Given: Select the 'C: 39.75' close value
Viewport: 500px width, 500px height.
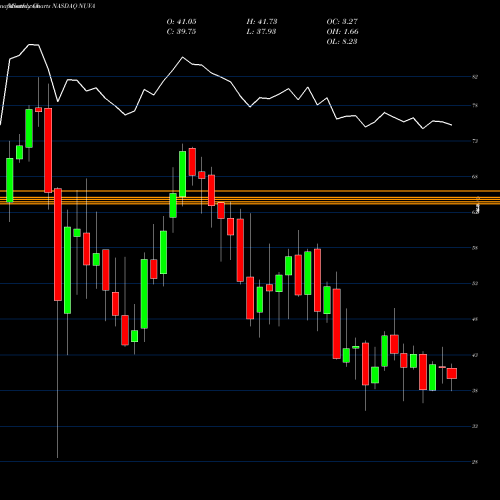Looking at the screenshot, I should [181, 32].
